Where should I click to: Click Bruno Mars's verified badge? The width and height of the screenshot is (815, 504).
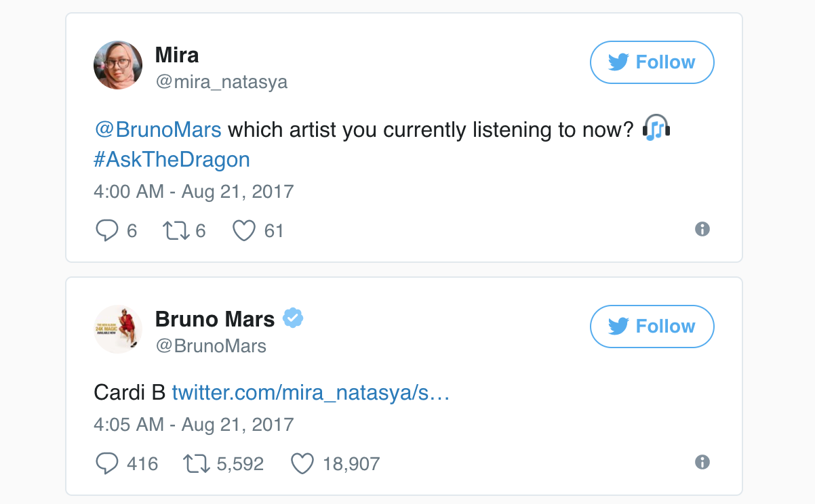pos(293,318)
